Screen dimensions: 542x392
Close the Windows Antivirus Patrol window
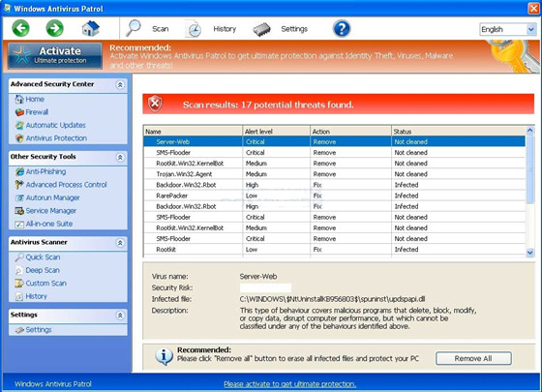point(533,9)
